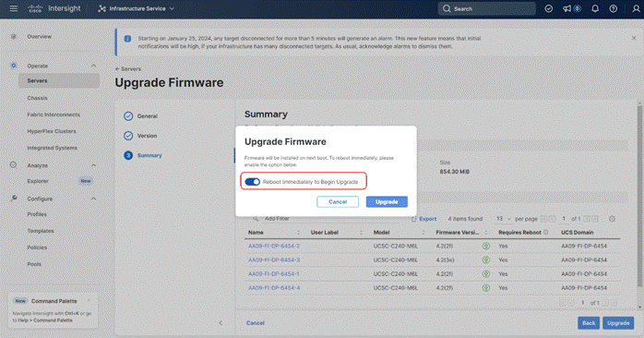This screenshot has width=644, height=338.
Task: Click the Configure section icon
Action: coord(14,199)
